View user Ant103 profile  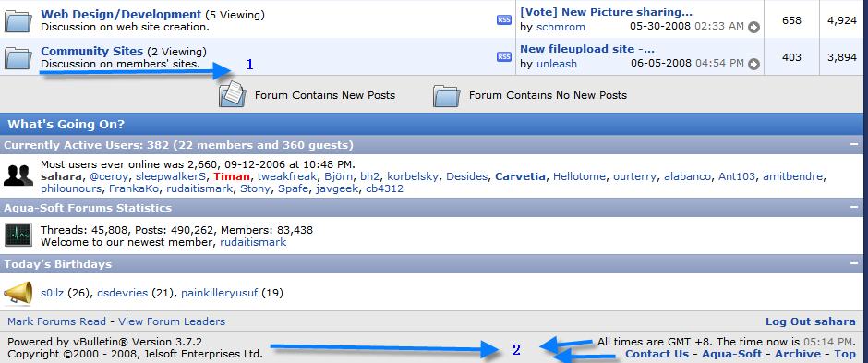737,176
